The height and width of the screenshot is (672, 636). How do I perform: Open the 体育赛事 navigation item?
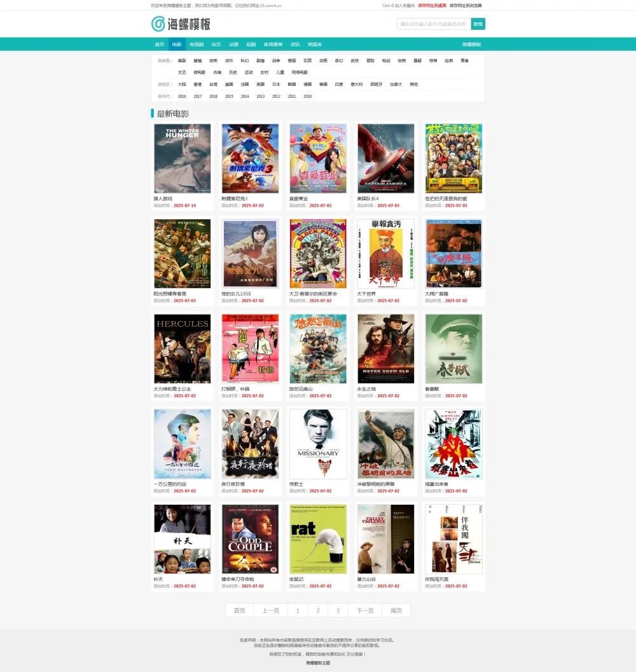tap(273, 45)
